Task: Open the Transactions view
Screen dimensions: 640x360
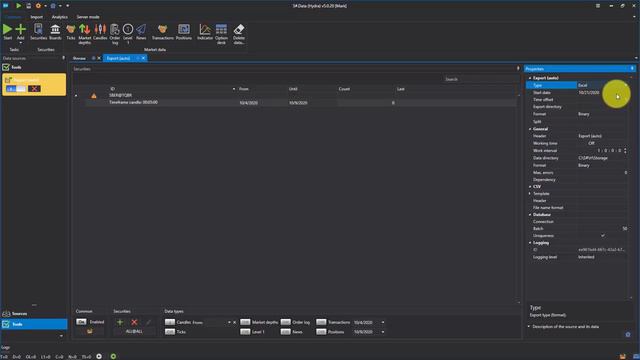Action: pos(162,31)
